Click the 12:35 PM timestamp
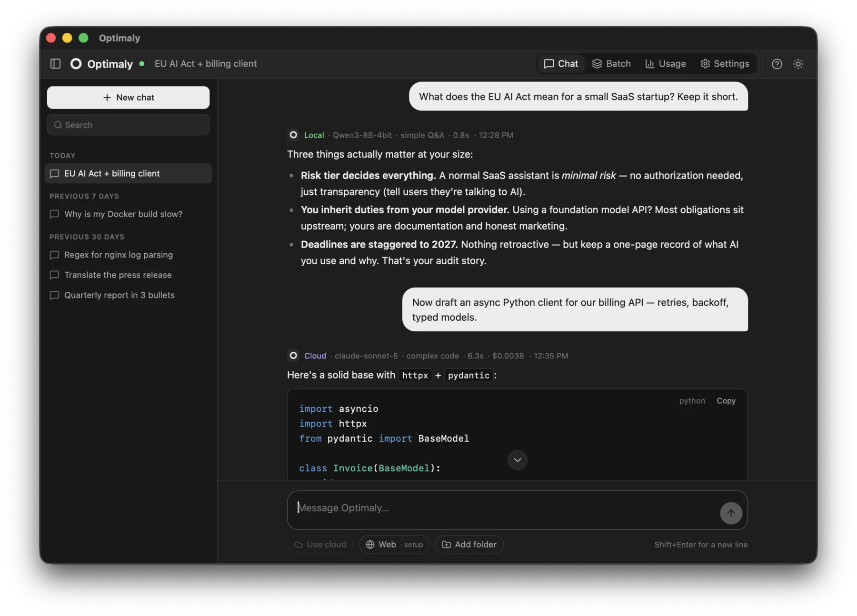The height and width of the screenshot is (616, 857). coord(551,356)
